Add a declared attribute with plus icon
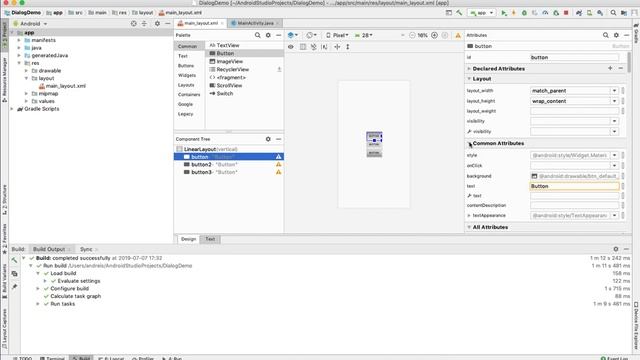 tap(610, 69)
